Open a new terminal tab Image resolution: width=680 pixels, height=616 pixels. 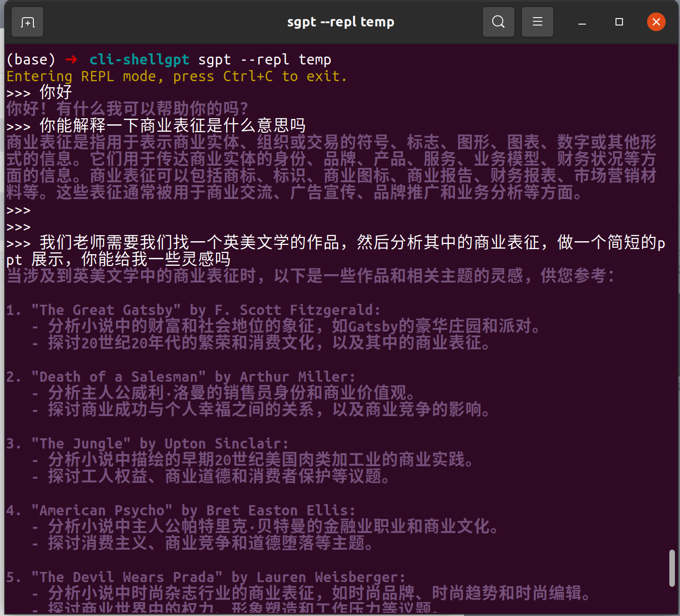[27, 22]
